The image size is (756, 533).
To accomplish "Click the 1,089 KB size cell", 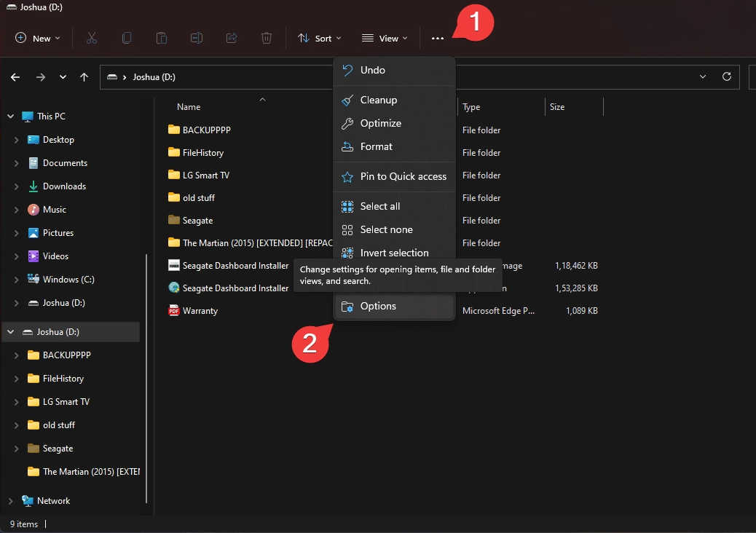I will pos(581,311).
